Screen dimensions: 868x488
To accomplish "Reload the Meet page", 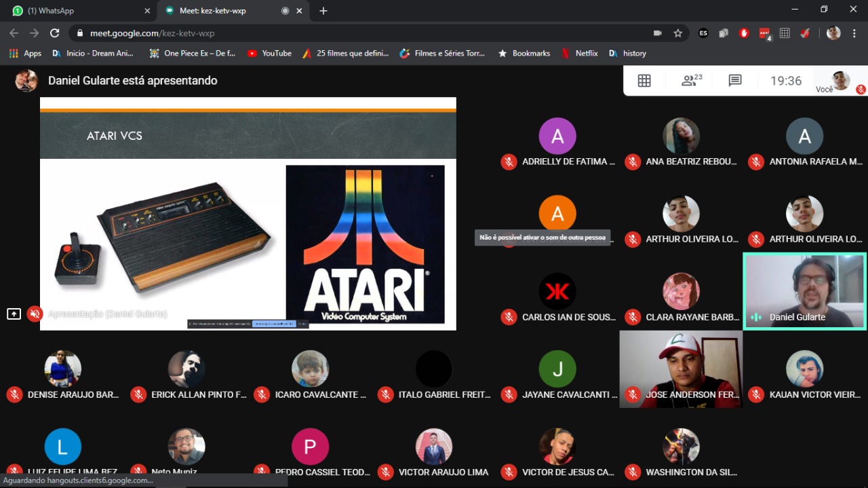I will point(55,33).
